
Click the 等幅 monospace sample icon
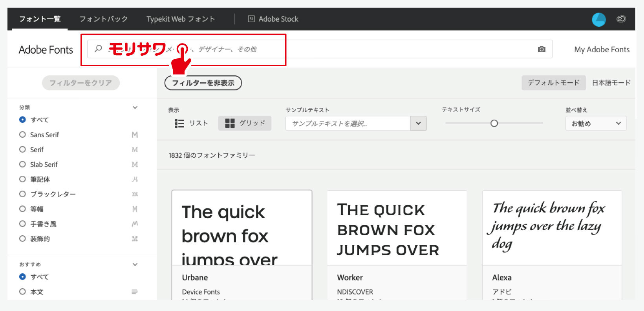click(x=135, y=209)
